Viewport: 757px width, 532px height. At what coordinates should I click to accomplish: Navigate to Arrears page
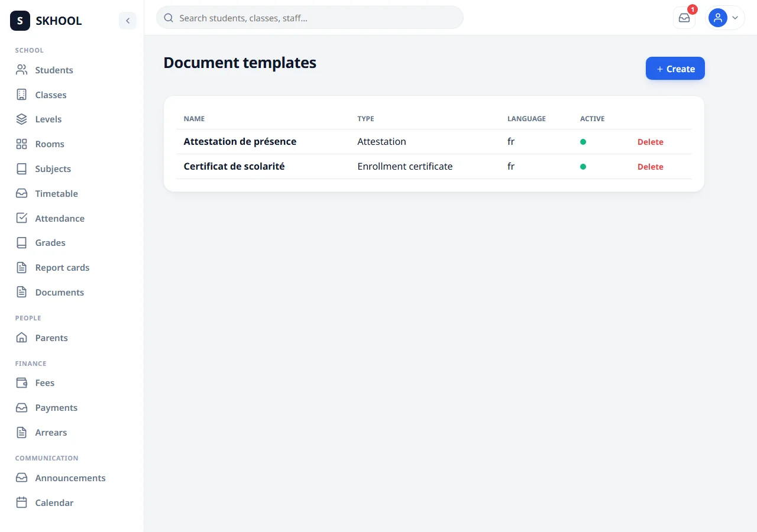[x=51, y=432]
